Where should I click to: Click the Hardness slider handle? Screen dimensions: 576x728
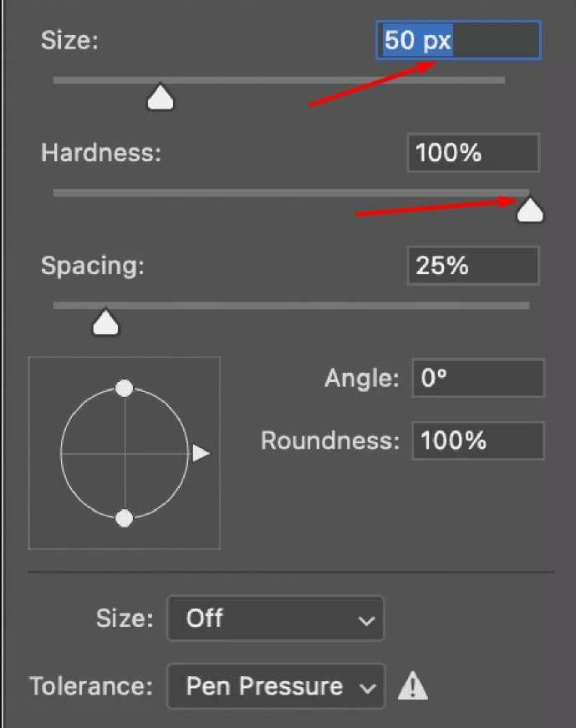tap(530, 211)
